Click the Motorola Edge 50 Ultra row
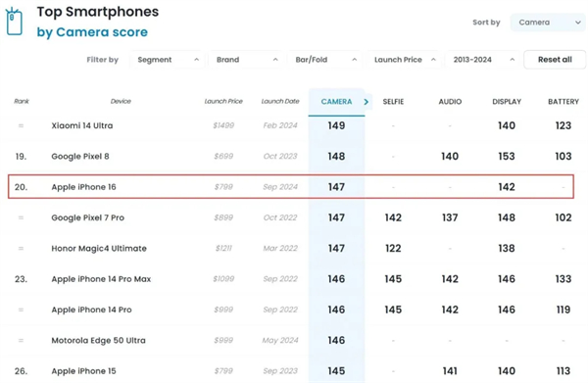Image resolution: width=588 pixels, height=383 pixels. point(291,340)
